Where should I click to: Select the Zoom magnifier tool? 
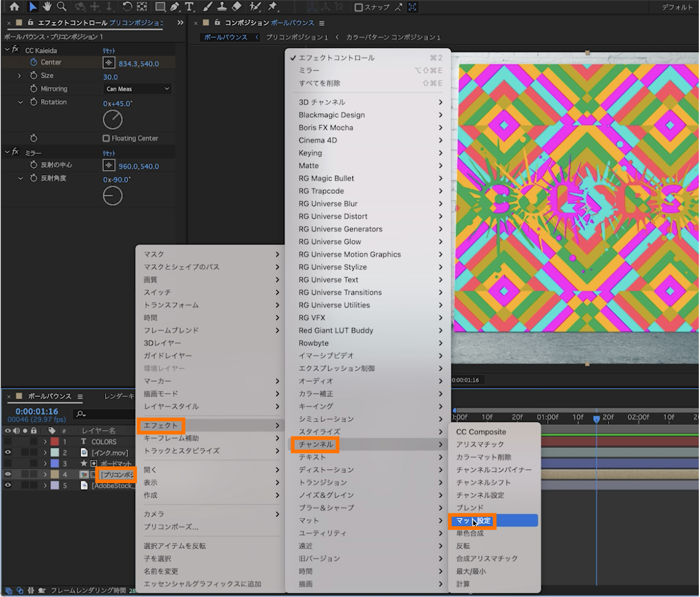click(x=61, y=7)
